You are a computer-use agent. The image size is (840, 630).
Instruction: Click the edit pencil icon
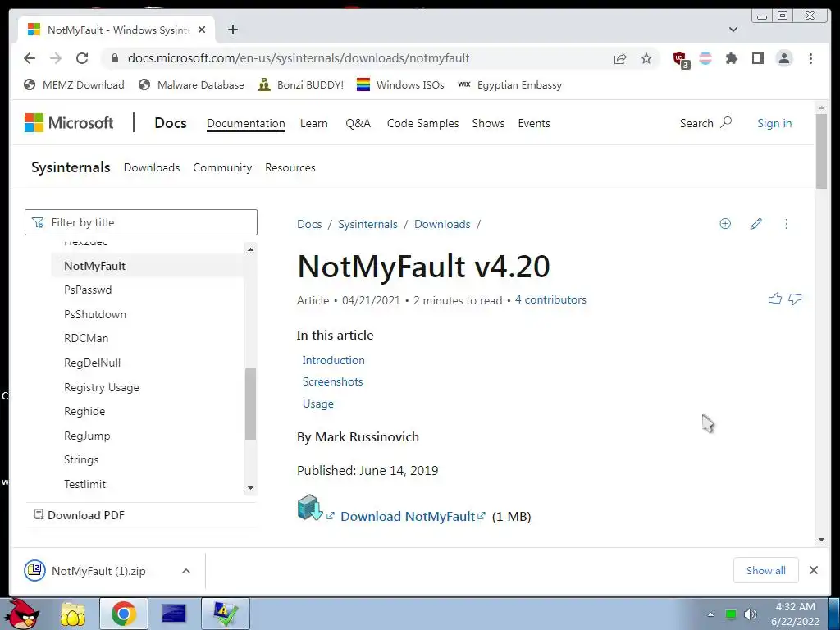point(756,224)
